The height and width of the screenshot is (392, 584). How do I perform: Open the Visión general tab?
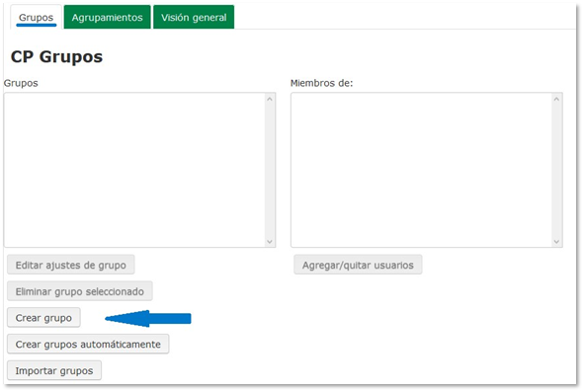(x=194, y=17)
